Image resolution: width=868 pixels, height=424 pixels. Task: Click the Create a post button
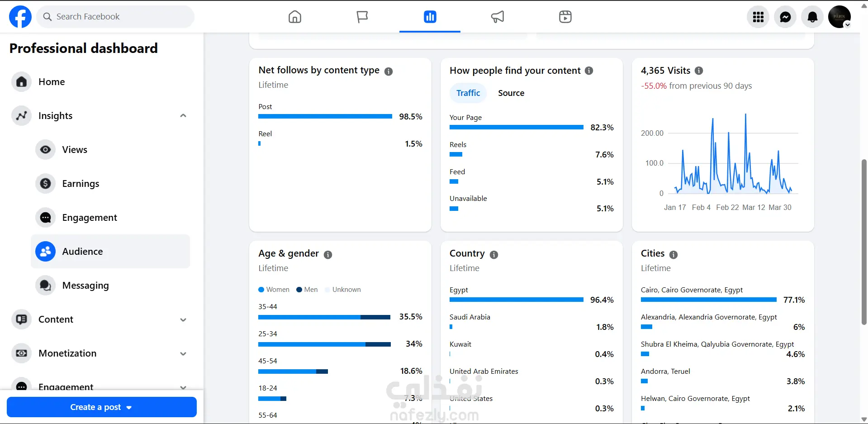102,407
